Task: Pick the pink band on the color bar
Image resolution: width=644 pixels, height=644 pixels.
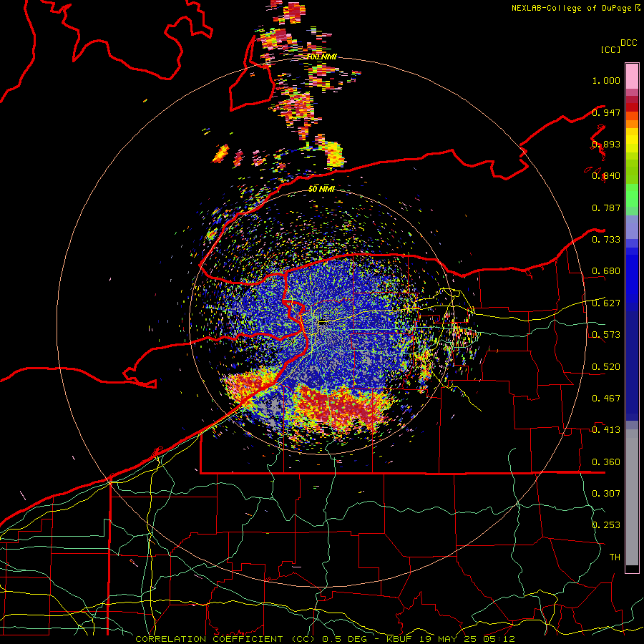Action: tap(632, 77)
